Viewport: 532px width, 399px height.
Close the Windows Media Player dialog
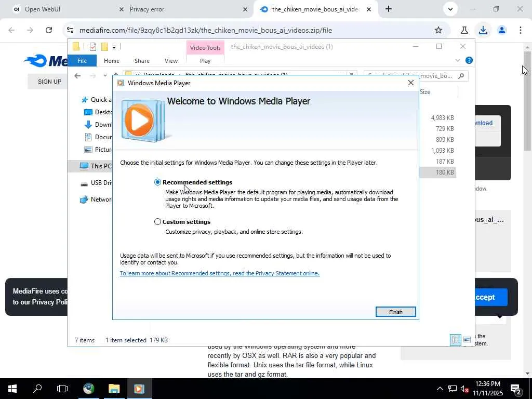411,83
